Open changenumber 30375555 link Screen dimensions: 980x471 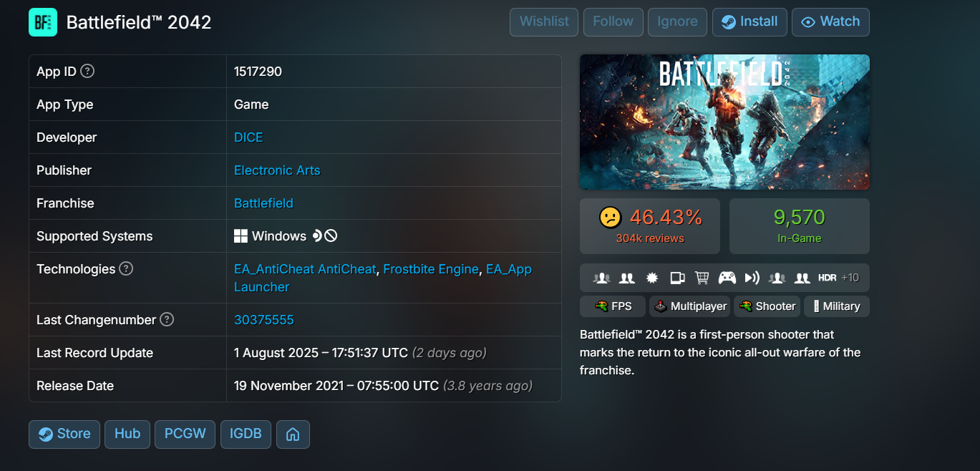(x=264, y=320)
